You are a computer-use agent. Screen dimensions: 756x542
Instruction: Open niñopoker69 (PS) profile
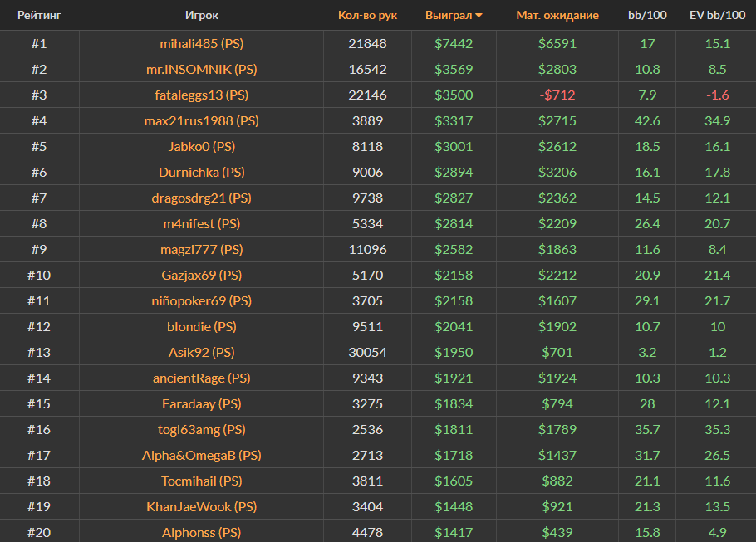pos(201,300)
